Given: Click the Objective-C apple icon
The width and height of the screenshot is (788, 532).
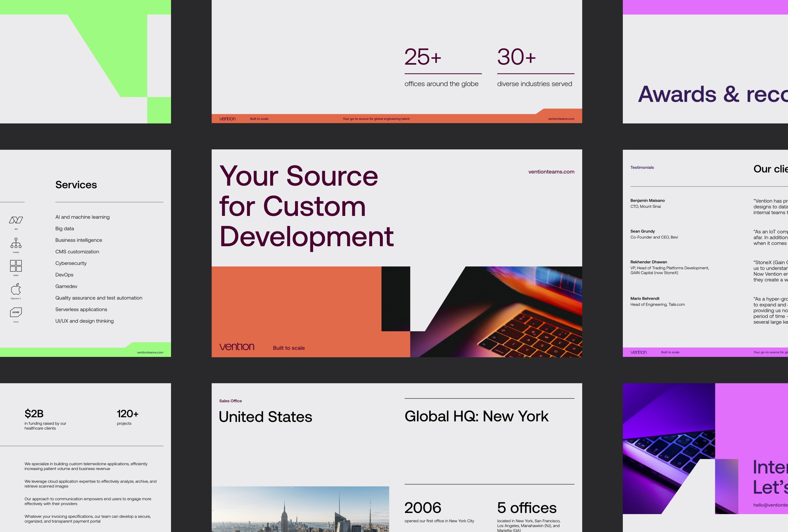Looking at the screenshot, I should [16, 289].
